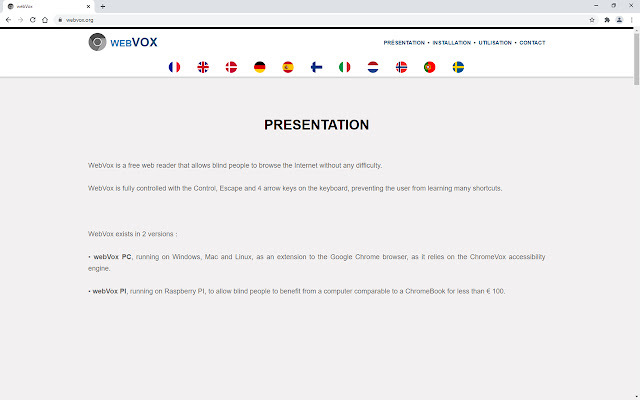Open the browser home page

pyautogui.click(x=45, y=20)
